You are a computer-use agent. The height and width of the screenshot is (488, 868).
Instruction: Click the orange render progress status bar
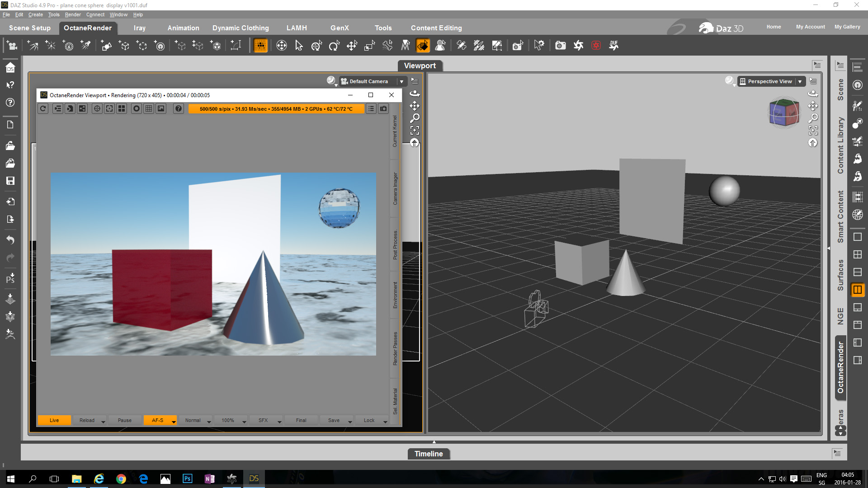[276, 109]
